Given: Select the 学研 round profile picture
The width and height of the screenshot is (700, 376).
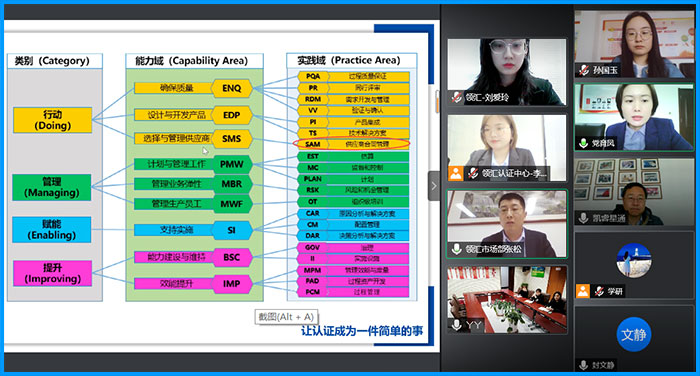Looking at the screenshot, I should pyautogui.click(x=633, y=261).
